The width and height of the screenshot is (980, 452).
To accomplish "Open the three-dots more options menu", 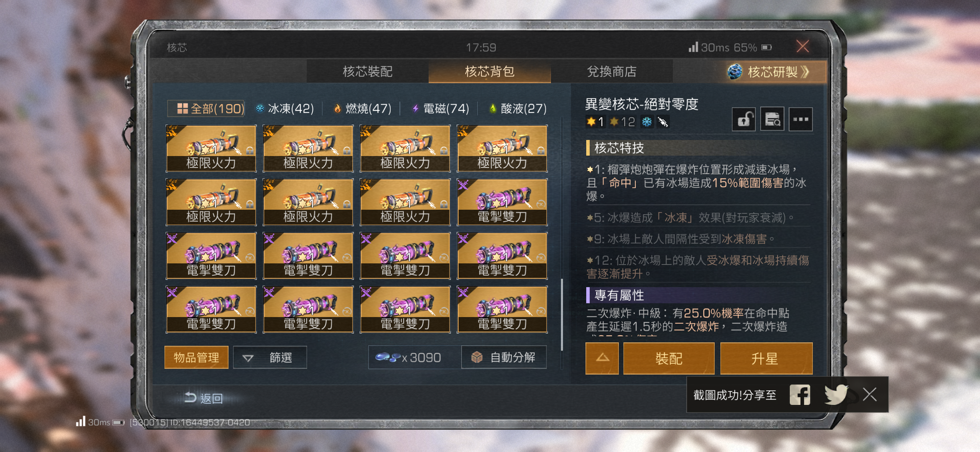I will (801, 120).
